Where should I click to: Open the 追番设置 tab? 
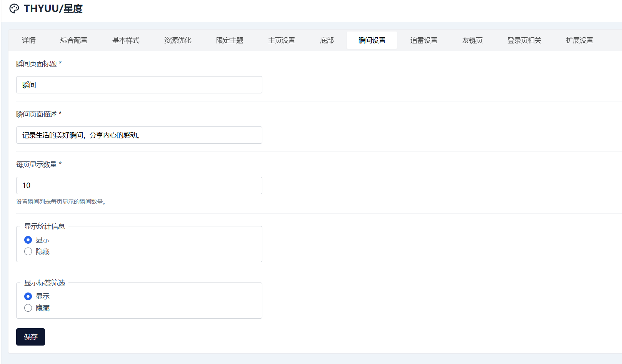coord(424,40)
